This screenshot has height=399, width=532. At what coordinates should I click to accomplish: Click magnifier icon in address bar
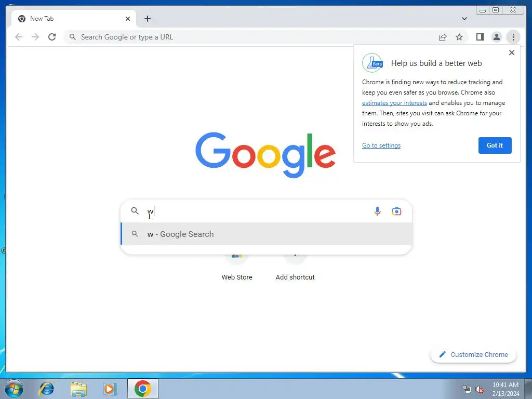point(72,37)
